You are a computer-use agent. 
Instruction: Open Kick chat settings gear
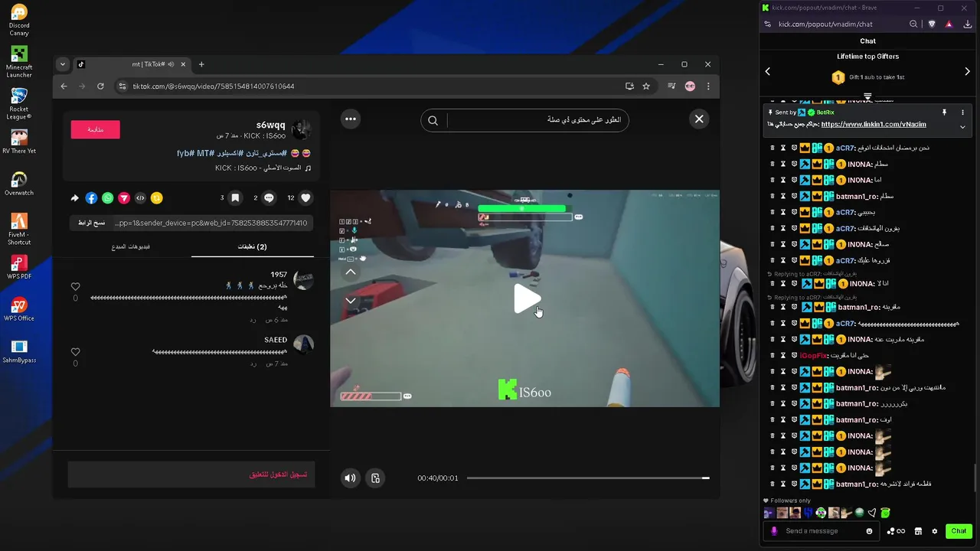[934, 531]
